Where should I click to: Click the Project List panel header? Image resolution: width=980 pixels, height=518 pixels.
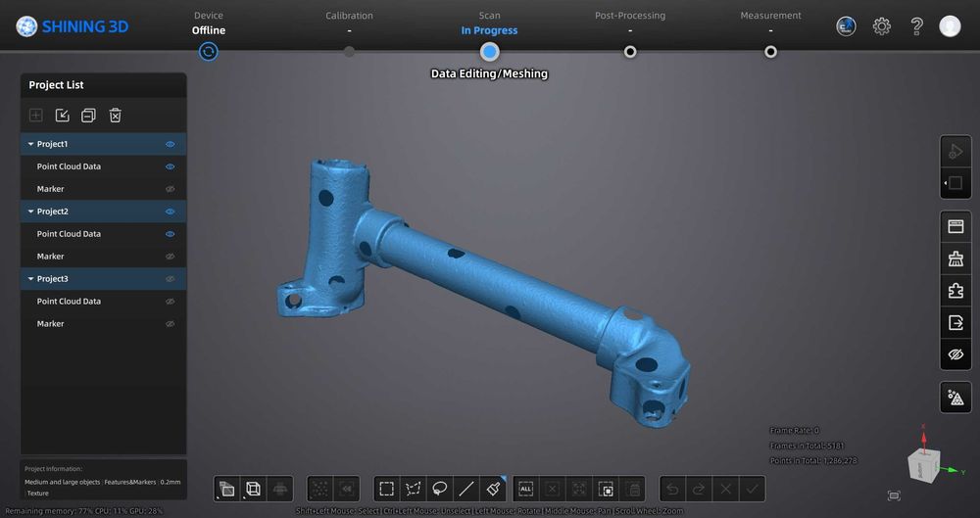(104, 85)
